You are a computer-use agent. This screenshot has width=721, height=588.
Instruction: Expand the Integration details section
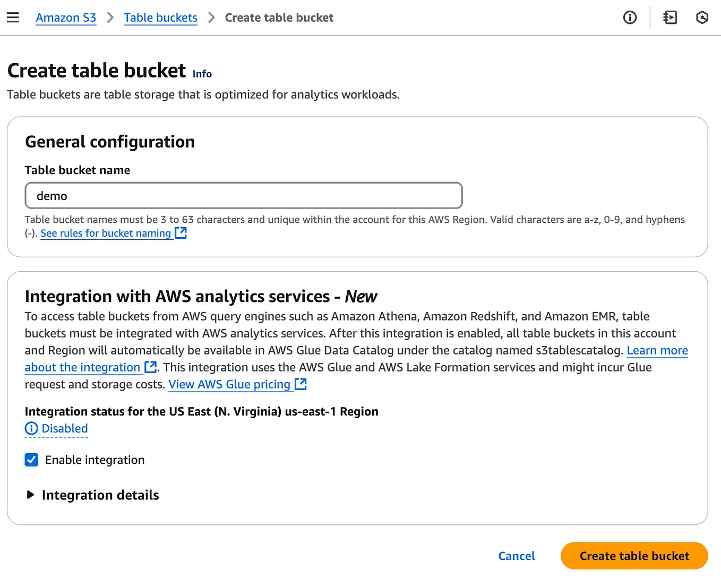pos(30,495)
